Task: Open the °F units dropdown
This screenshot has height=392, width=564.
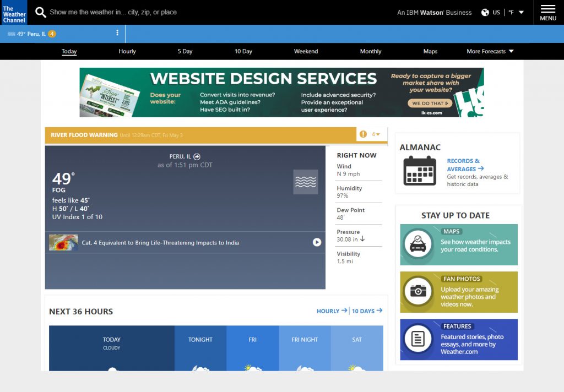Action: pyautogui.click(x=516, y=12)
